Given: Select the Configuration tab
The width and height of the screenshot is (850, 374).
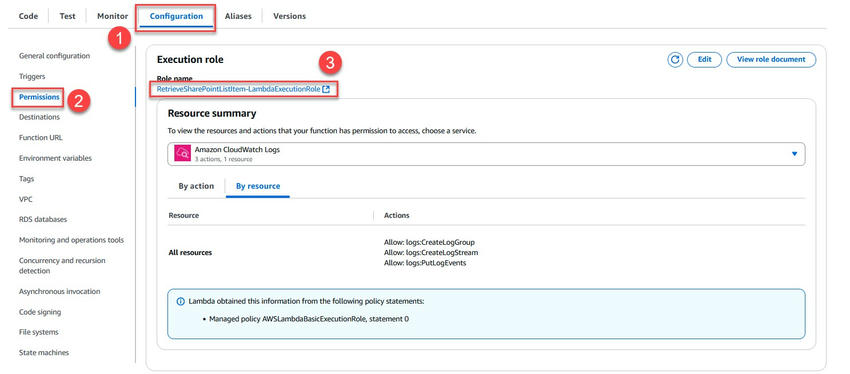Looking at the screenshot, I should coord(176,16).
